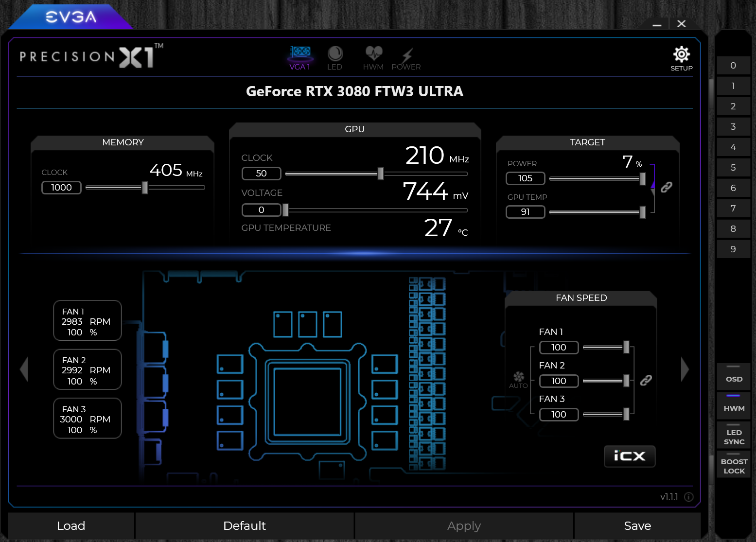Click the memory clock 1000 input field
756x542 pixels.
61,188
